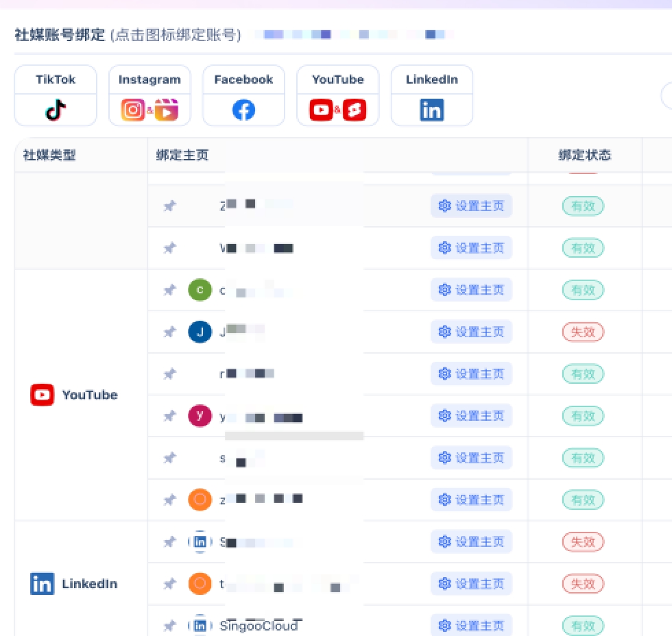Click the 失效 status on the LinkedIn S row
This screenshot has width=672, height=636.
[x=583, y=542]
